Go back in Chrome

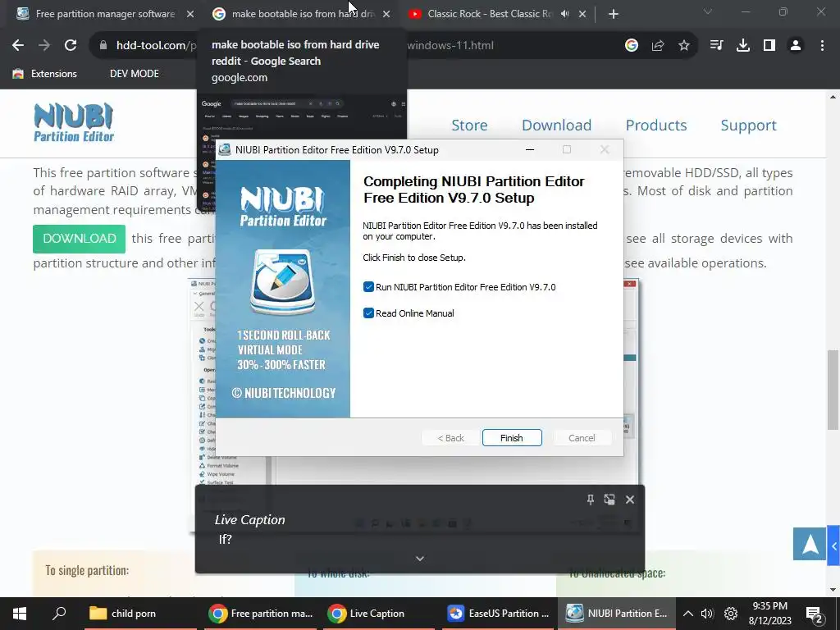(x=18, y=46)
